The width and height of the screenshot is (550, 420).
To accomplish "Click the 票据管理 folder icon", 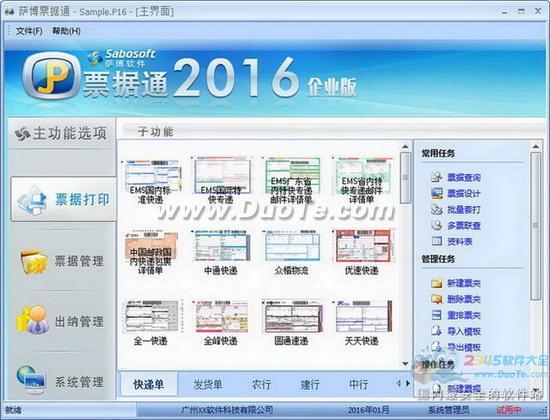I will [x=34, y=262].
